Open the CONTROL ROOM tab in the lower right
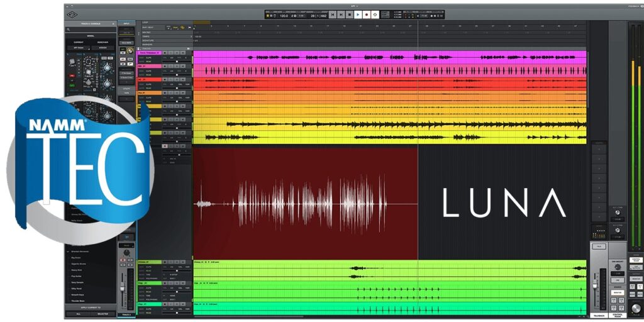The image size is (644, 322). pyautogui.click(x=618, y=316)
